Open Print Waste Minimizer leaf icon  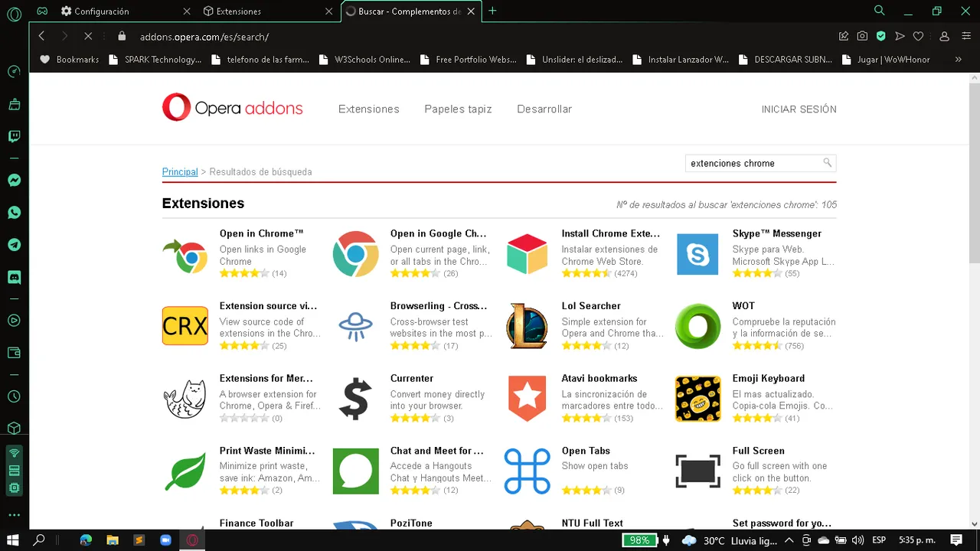tap(185, 471)
